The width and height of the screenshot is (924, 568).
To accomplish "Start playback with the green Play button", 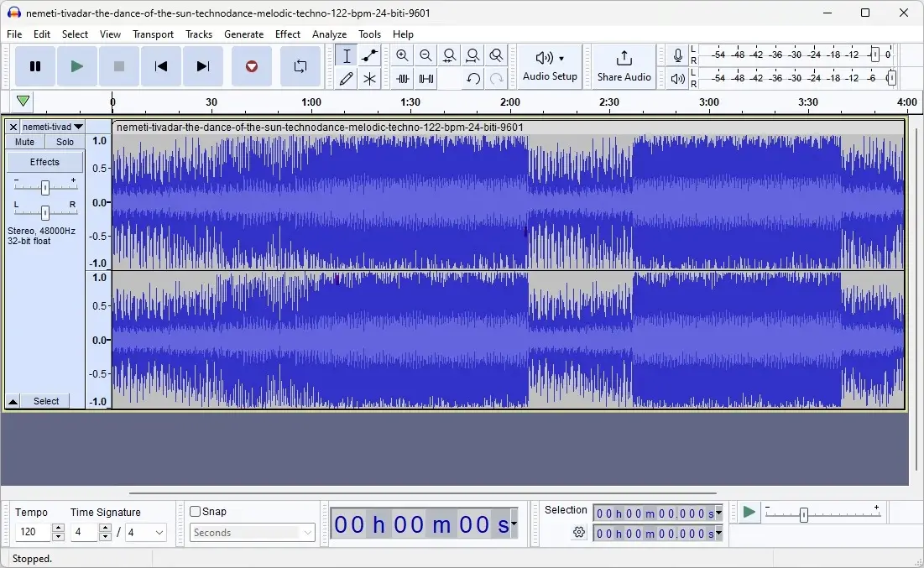I will (76, 66).
